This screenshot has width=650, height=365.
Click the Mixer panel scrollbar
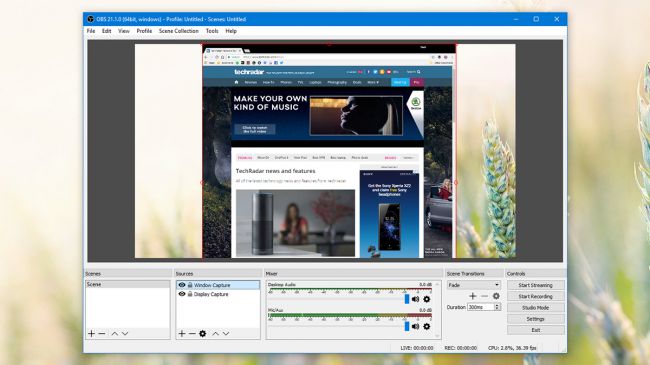click(437, 310)
